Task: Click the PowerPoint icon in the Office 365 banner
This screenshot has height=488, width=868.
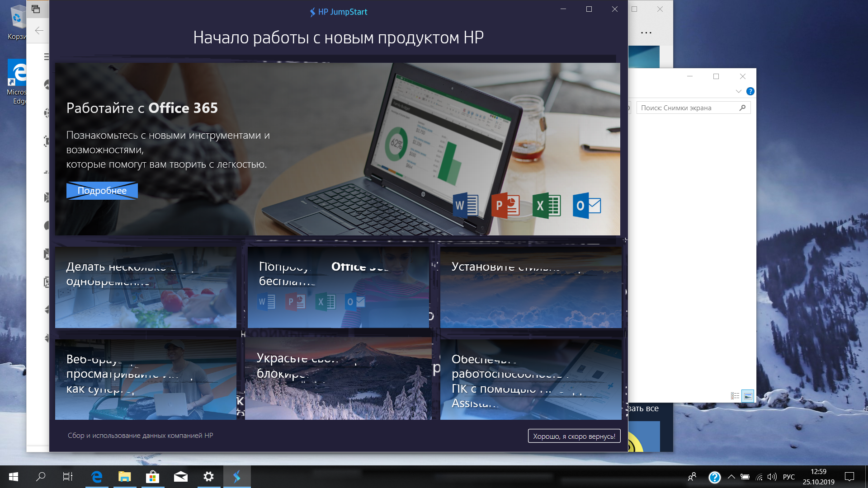Action: click(x=505, y=206)
